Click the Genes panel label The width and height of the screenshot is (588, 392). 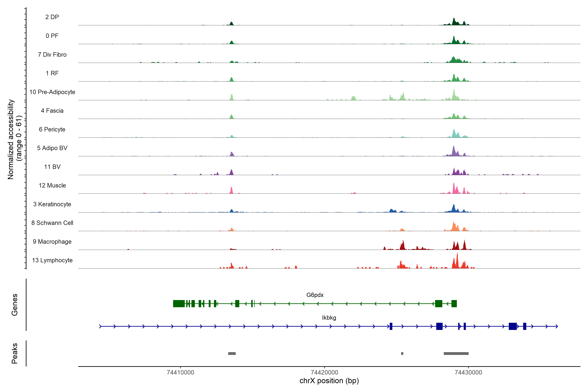click(15, 305)
